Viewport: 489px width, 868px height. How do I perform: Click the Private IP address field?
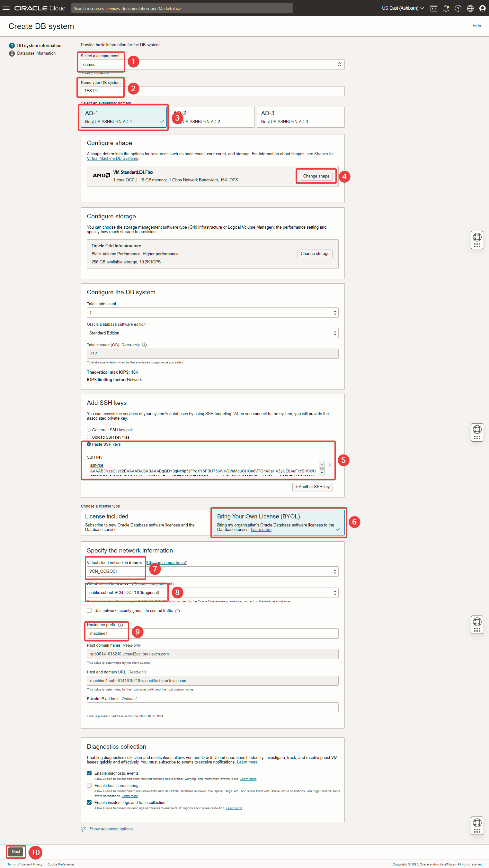212,707
